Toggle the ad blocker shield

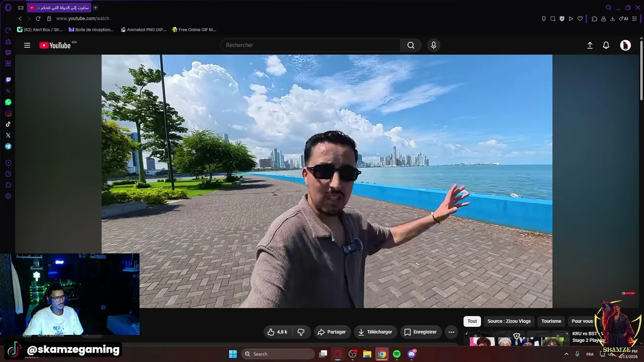click(x=562, y=19)
